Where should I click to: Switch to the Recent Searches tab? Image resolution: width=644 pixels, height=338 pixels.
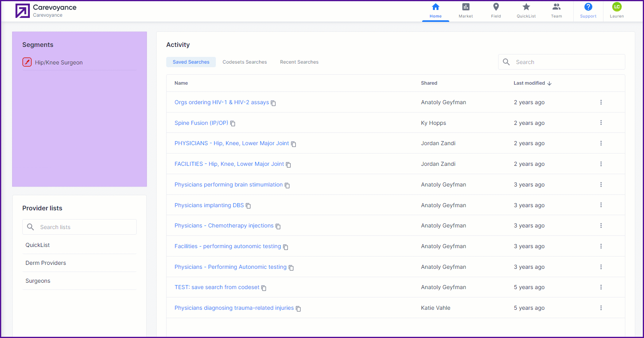tap(299, 62)
